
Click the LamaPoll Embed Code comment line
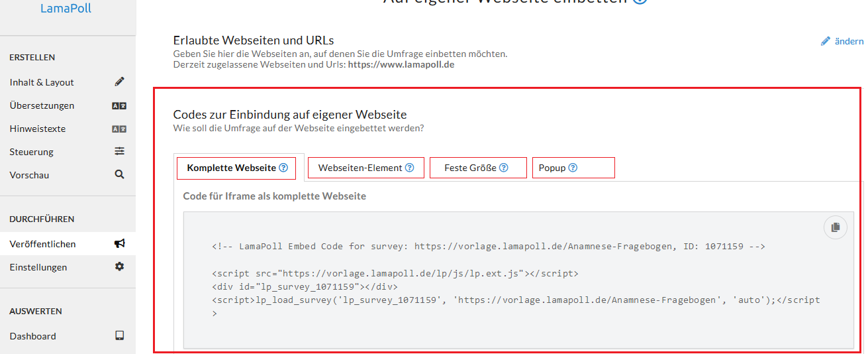coord(489,246)
